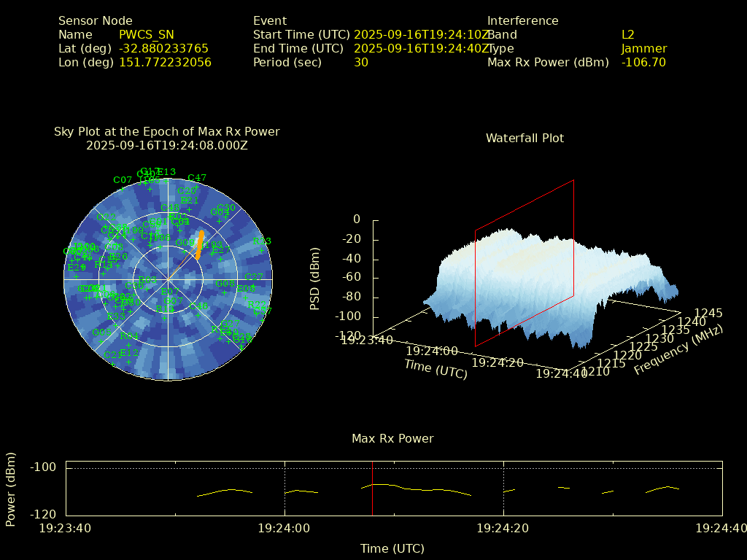Click satellite marker R04
The image size is (747, 560).
(x=129, y=336)
